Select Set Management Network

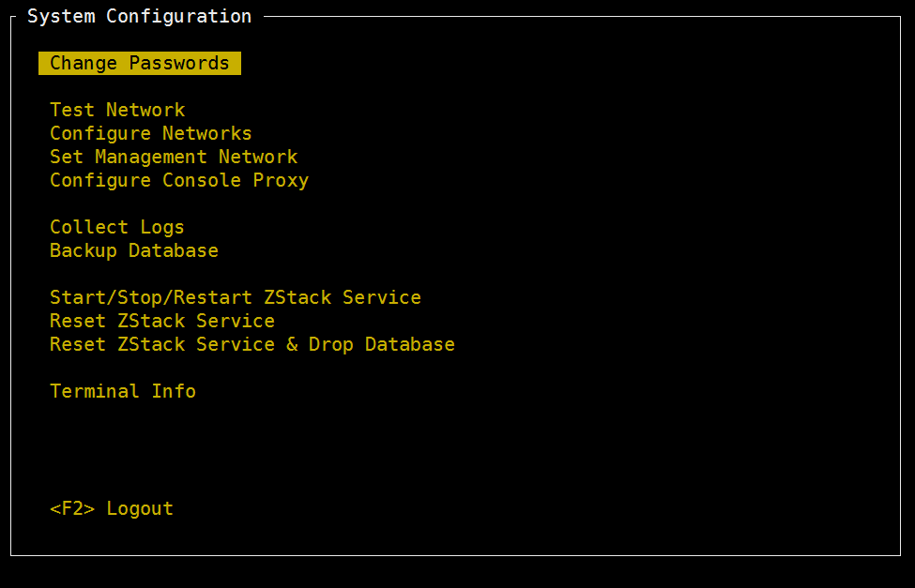pos(174,157)
